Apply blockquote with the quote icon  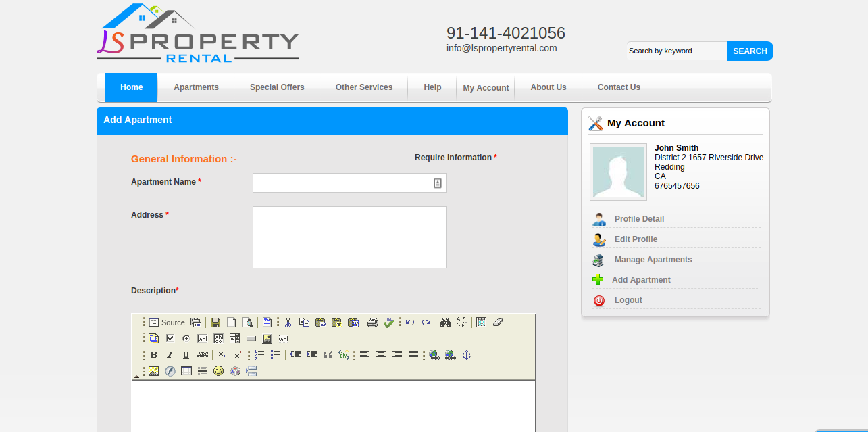(x=328, y=355)
